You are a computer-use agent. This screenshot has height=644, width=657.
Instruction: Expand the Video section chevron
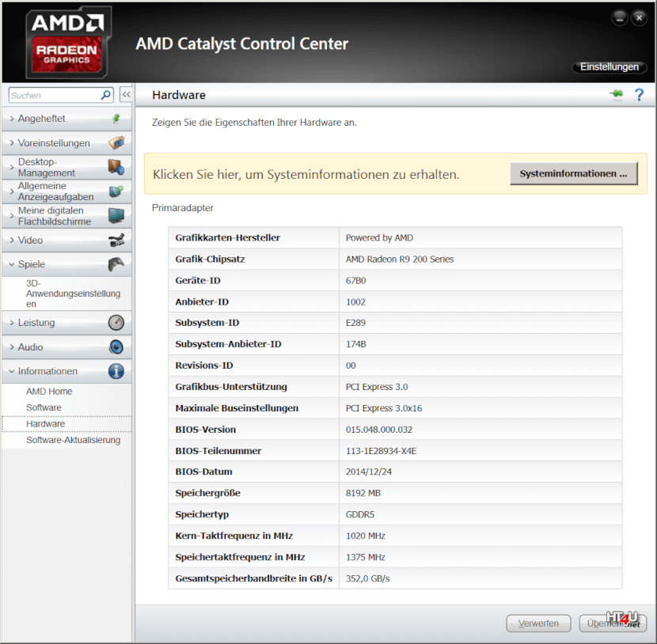(12, 240)
